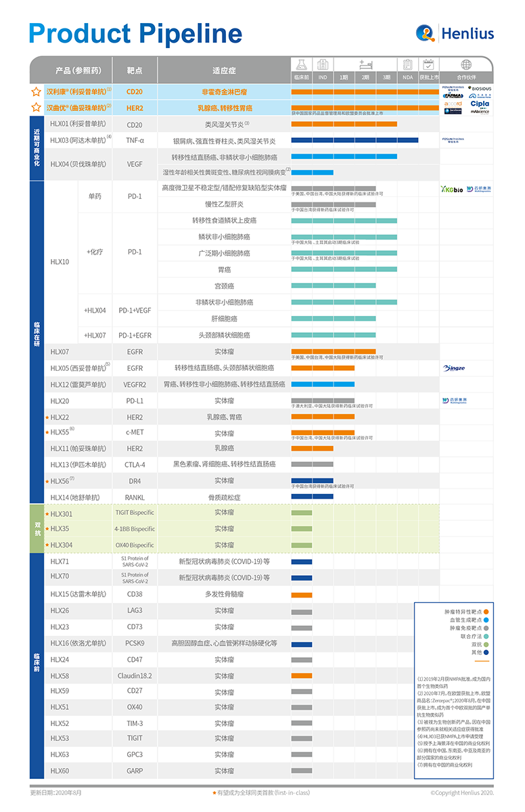Click the star icon beside 汉曲优
This screenshot has height=812, width=525.
click(x=36, y=108)
